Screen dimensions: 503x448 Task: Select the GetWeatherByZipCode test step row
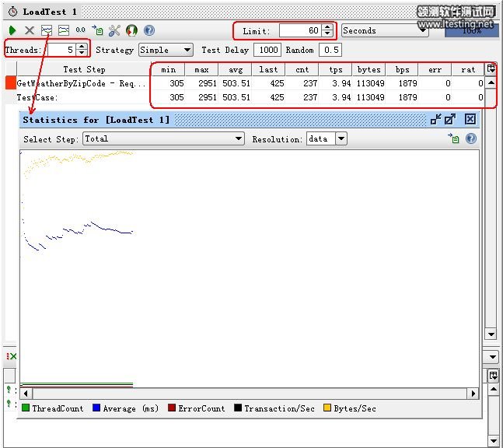[x=81, y=83]
